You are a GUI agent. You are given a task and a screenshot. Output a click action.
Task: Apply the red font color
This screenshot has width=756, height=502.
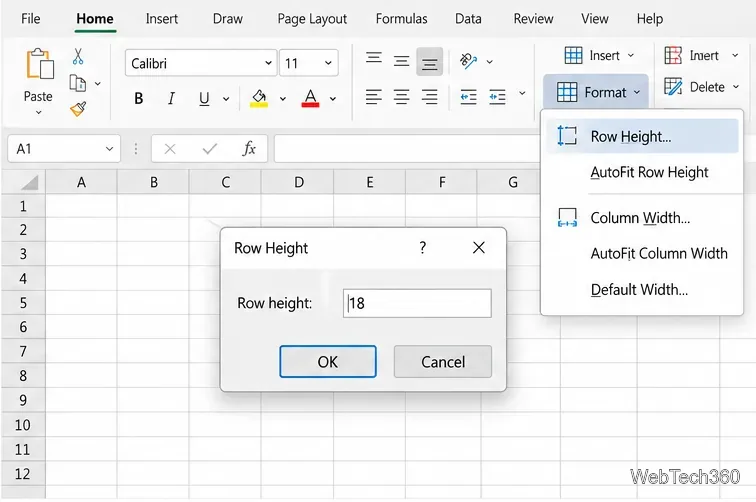click(x=310, y=98)
